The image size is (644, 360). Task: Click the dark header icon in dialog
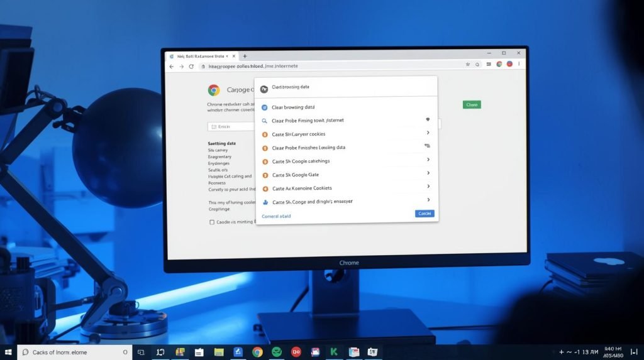(264, 89)
